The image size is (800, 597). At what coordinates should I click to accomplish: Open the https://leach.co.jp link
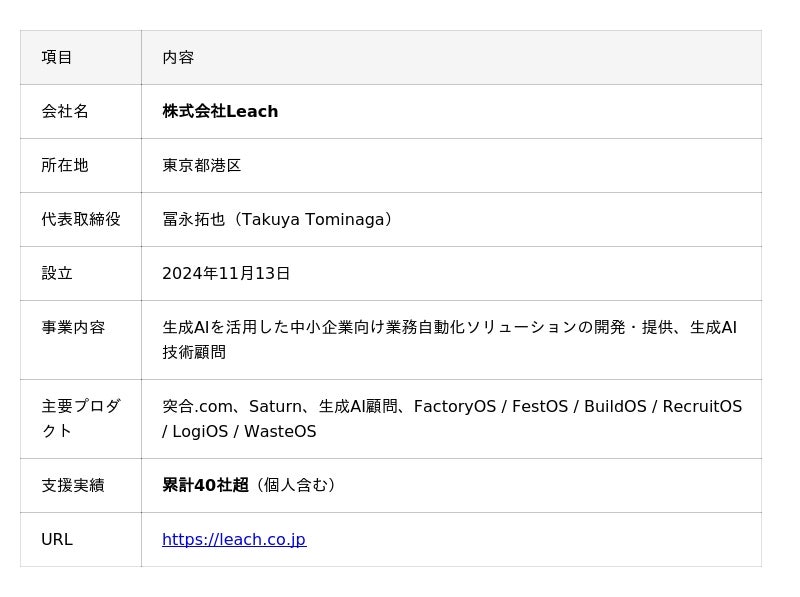pos(234,540)
